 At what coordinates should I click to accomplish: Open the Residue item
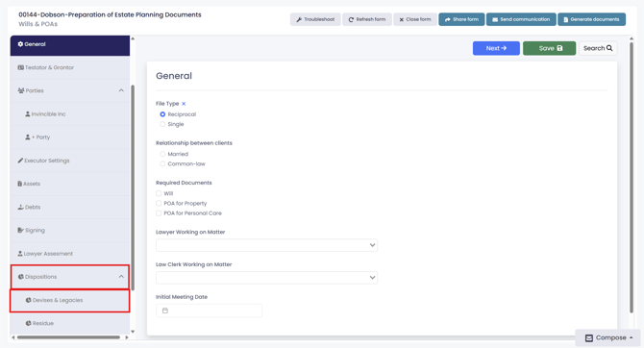[70, 323]
